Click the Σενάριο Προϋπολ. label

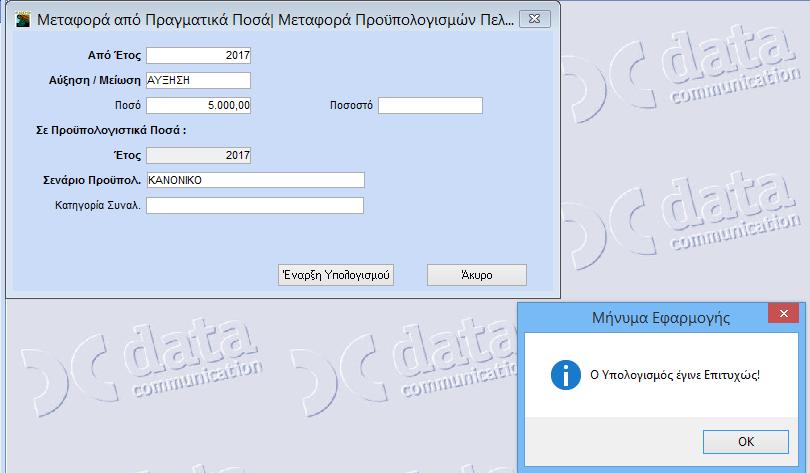[92, 180]
